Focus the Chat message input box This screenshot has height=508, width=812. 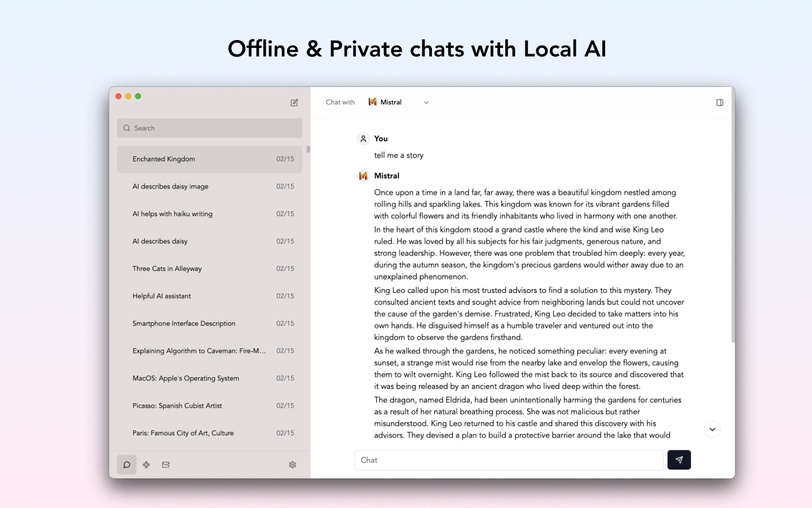509,460
